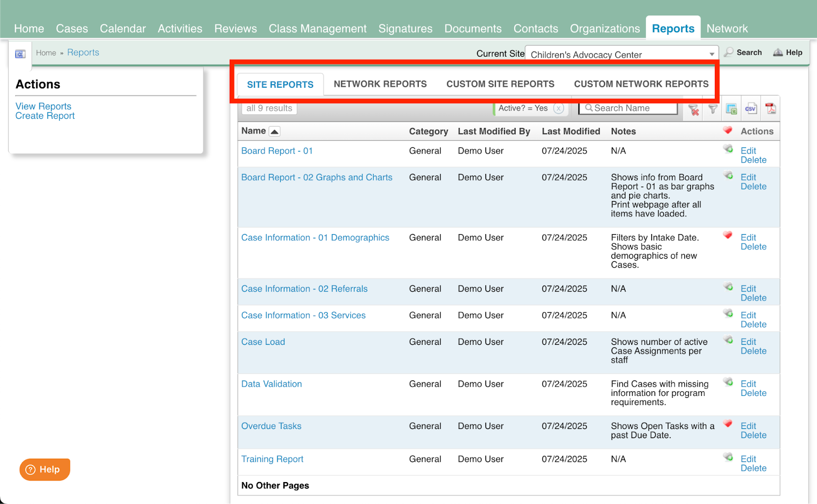817x504 pixels.
Task: Click the Home breadcrumb
Action: [46, 53]
